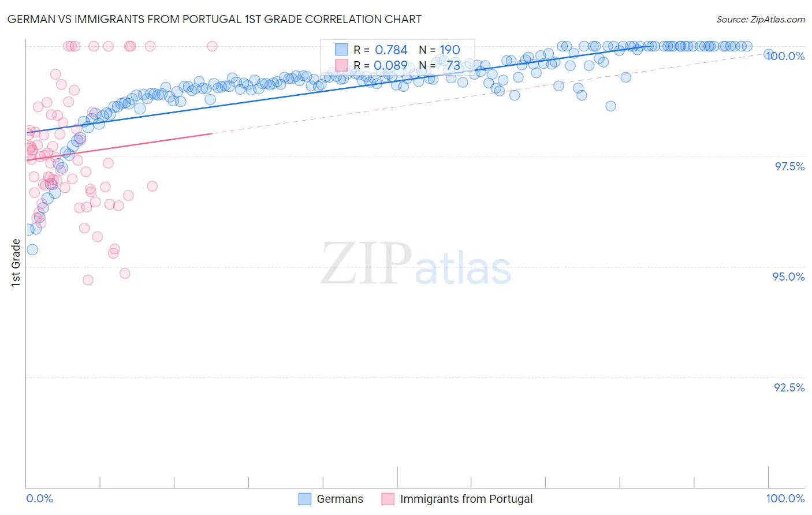Toggle Immigrants from Portugal legend label
The image size is (812, 515).
467,499
